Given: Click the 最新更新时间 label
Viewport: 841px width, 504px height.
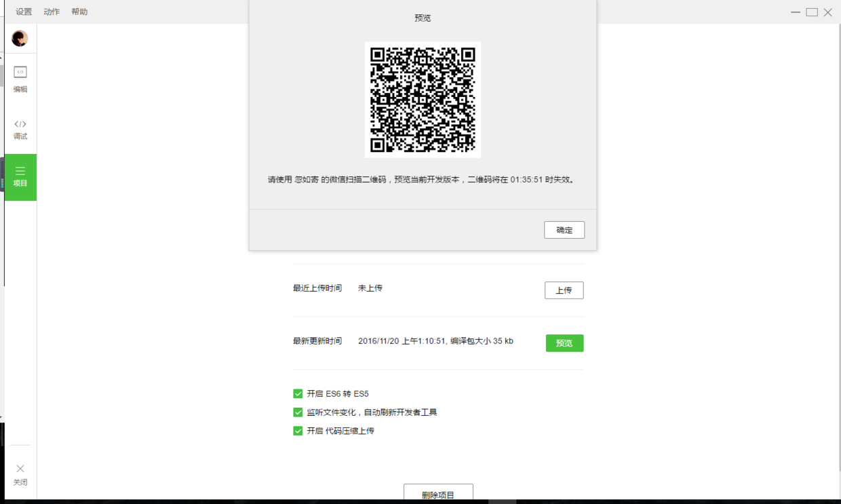Looking at the screenshot, I should 317,341.
